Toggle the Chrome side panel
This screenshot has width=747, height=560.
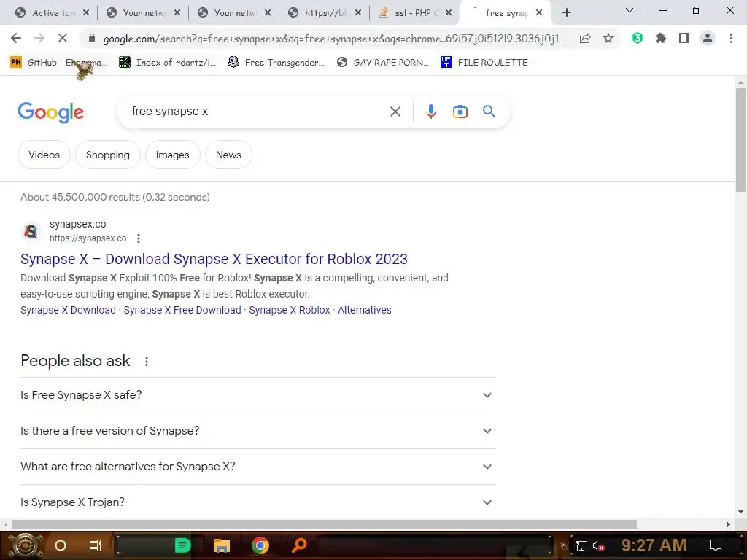(x=684, y=38)
